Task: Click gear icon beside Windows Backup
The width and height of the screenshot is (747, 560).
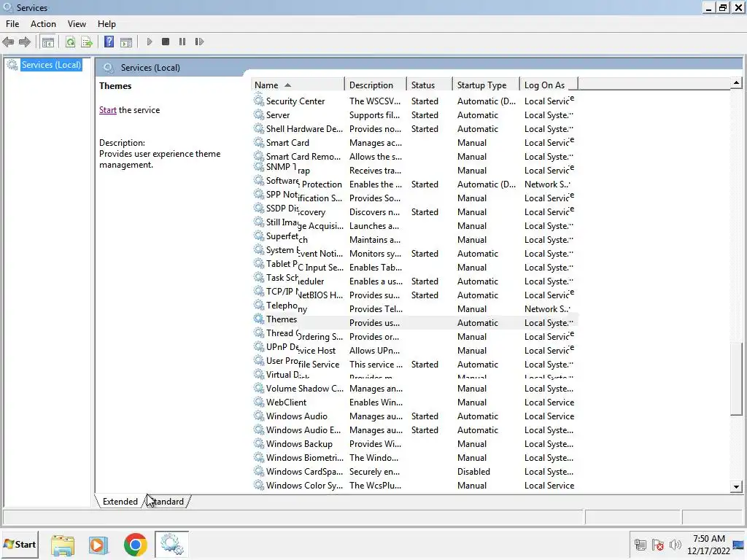Action: (x=259, y=443)
